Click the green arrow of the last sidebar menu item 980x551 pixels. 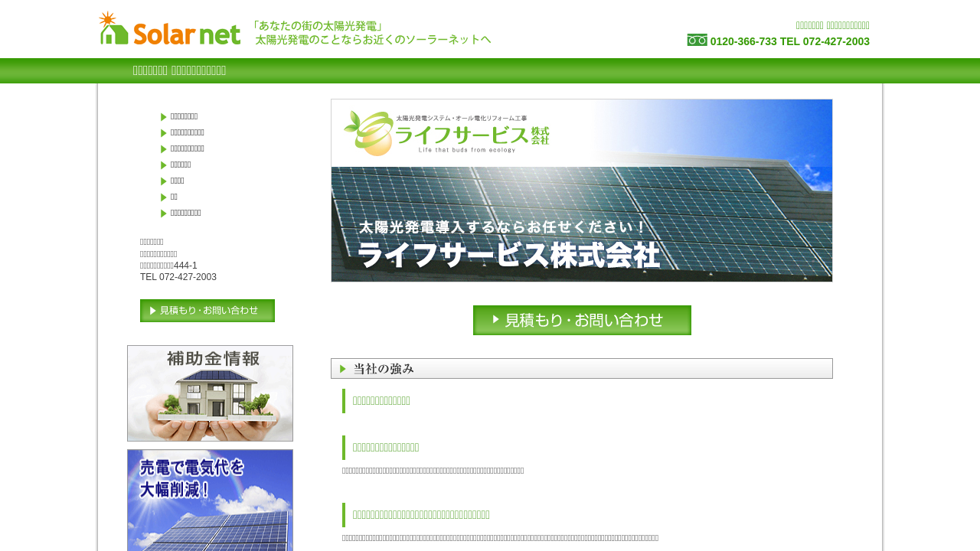(164, 214)
